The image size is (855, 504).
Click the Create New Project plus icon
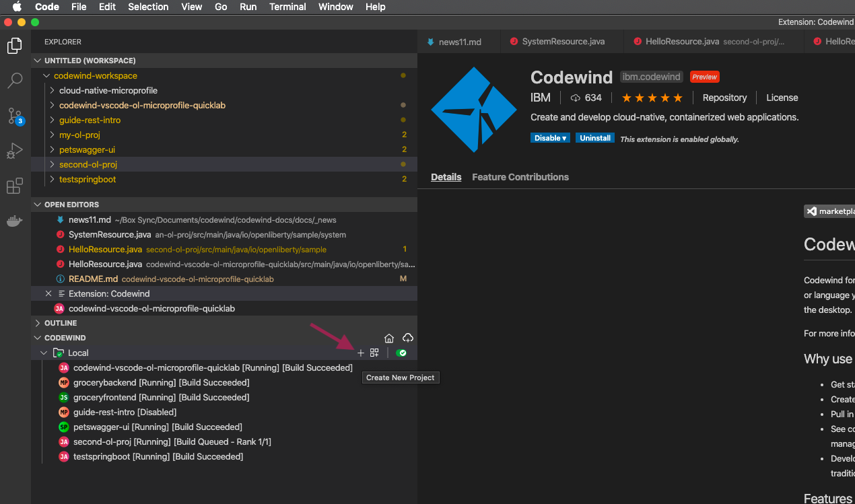[x=361, y=353]
